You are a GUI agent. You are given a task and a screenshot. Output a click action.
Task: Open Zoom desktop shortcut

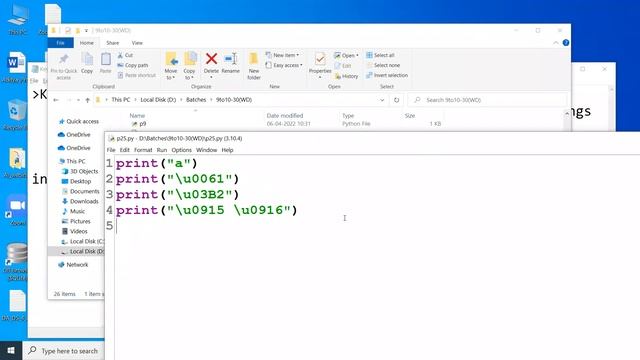tap(17, 205)
